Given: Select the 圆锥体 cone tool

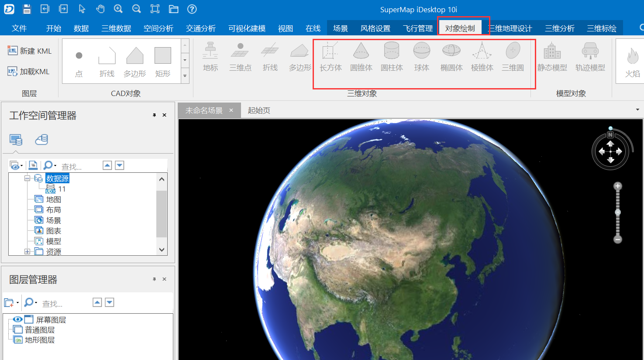Looking at the screenshot, I should click(361, 57).
